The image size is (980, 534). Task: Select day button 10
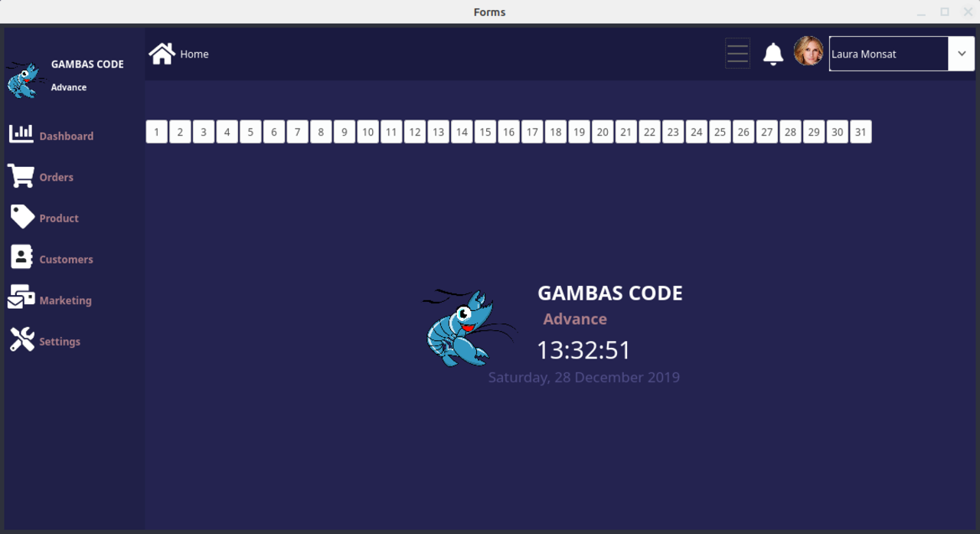(x=367, y=132)
